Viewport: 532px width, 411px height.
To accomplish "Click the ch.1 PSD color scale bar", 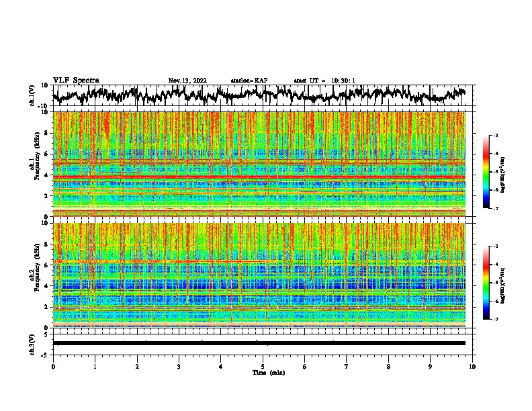I will [486, 172].
